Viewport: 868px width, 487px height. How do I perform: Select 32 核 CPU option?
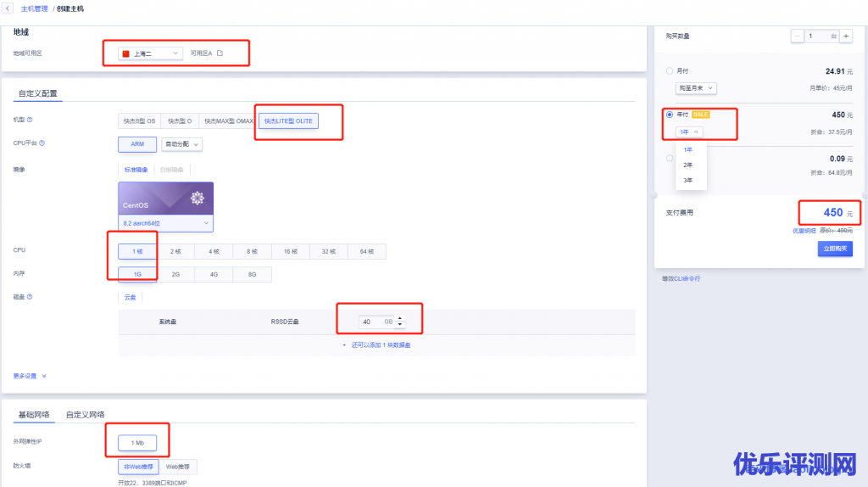(x=329, y=251)
